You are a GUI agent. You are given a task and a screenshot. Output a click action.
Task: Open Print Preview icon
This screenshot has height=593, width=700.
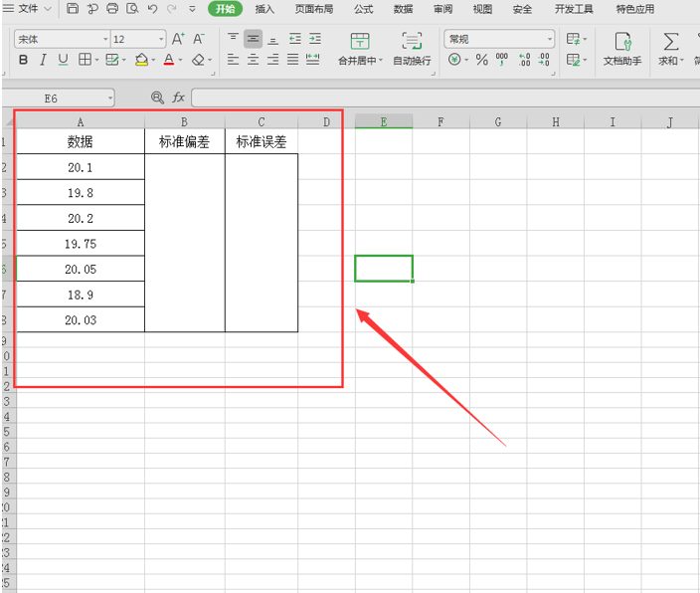point(132,9)
